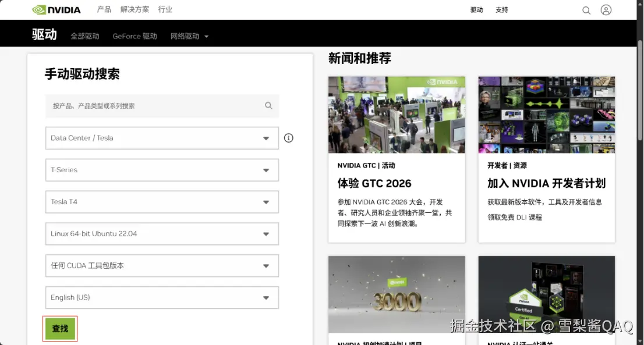644x345 pixels.
Task: Open the Tesla T4 product dropdown
Action: tap(162, 202)
